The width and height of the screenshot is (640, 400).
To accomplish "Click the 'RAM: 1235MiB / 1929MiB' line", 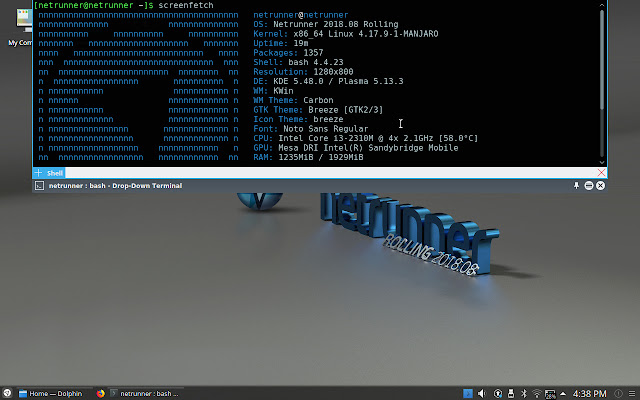I will (x=308, y=157).
